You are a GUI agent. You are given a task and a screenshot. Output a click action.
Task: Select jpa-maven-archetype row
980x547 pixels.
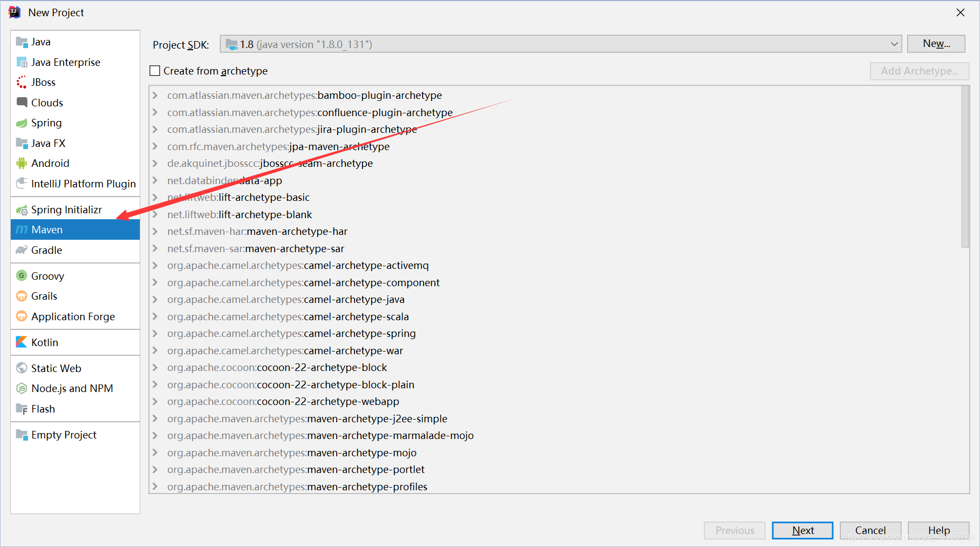click(555, 147)
